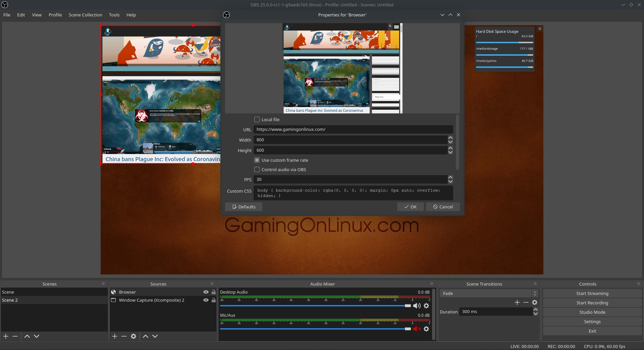Open the View menu
This screenshot has height=350, width=644.
click(37, 15)
